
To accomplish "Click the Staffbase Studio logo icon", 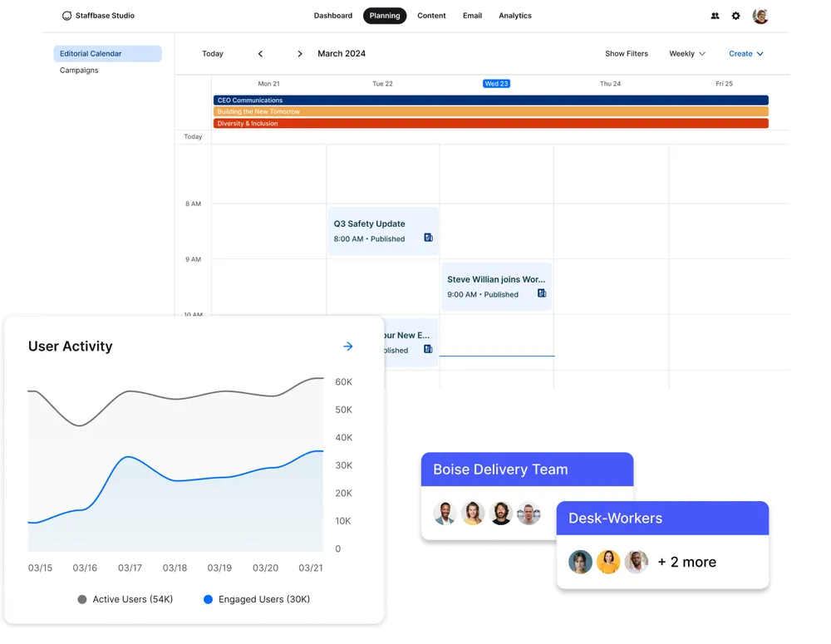I will 66,16.
